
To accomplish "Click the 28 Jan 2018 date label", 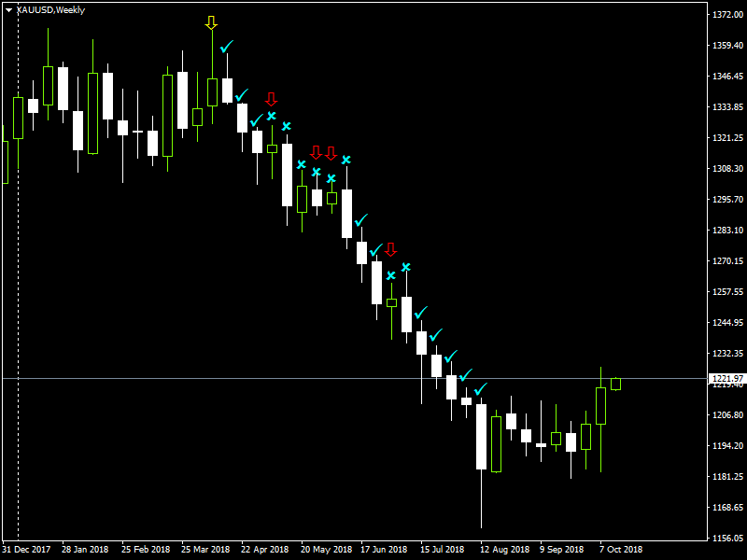I will pos(85,549).
